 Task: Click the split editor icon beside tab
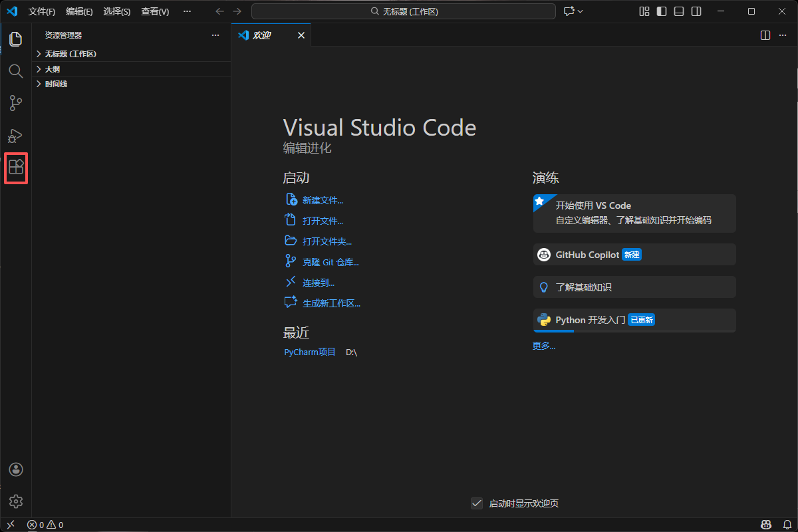pyautogui.click(x=765, y=35)
